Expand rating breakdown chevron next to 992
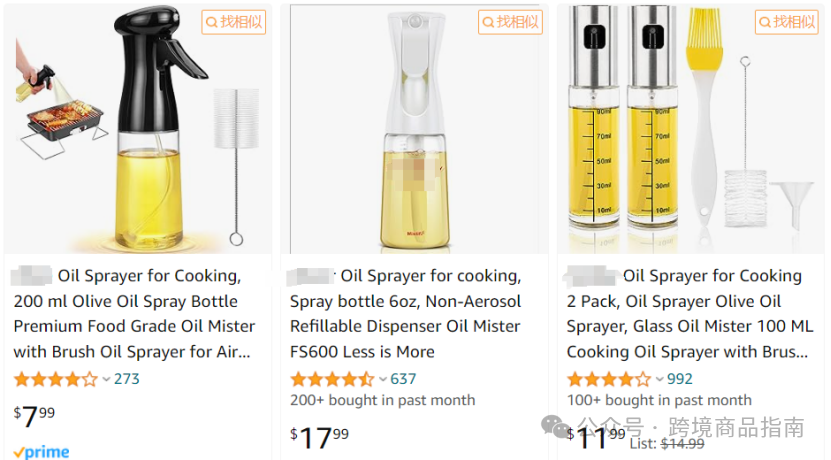Screen dimensions: 831x460 click(x=659, y=379)
